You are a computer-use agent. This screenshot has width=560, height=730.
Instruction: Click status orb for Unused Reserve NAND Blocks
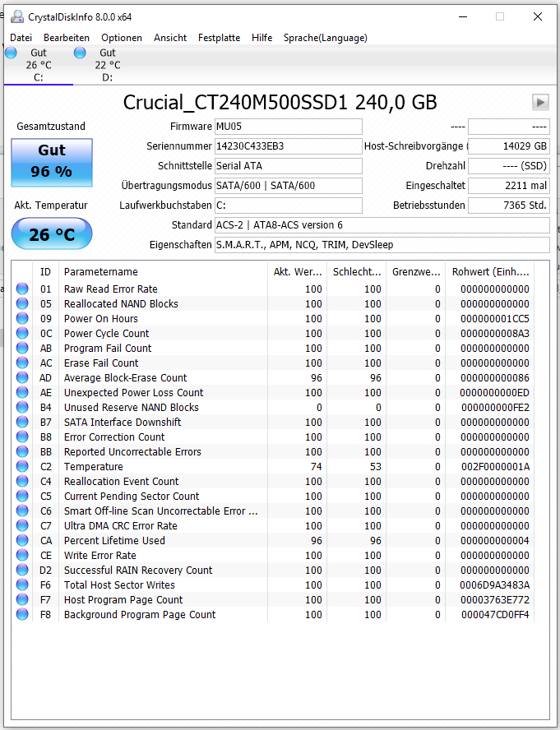[22, 408]
